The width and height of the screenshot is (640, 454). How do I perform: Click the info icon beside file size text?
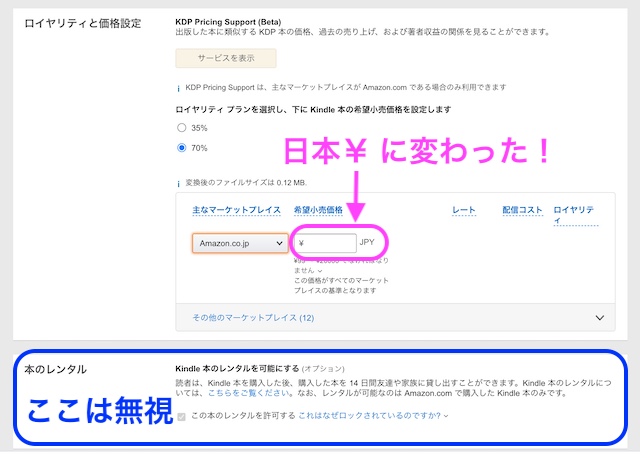tap(179, 183)
